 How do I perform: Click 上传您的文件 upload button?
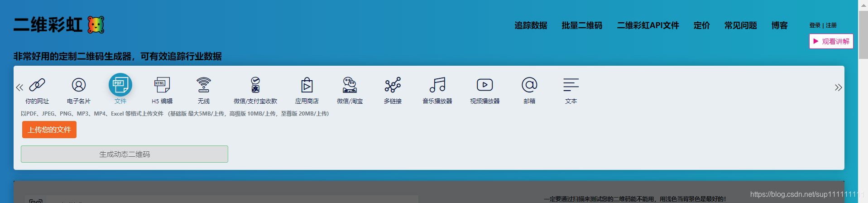tap(49, 130)
